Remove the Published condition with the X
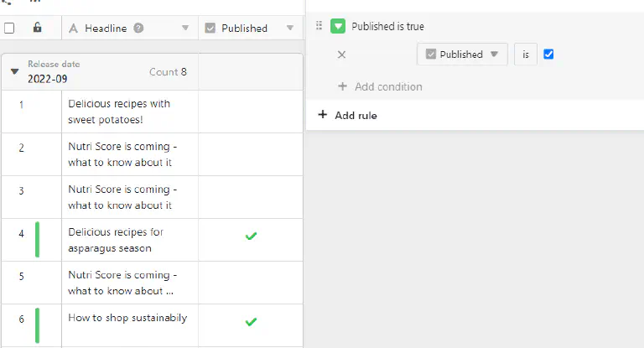The width and height of the screenshot is (644, 348). coord(341,55)
